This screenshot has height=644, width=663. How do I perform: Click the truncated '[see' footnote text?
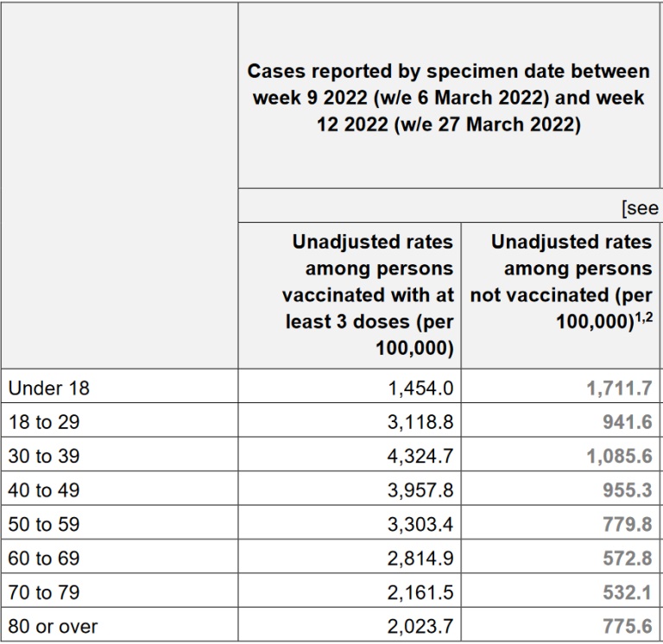(x=640, y=208)
